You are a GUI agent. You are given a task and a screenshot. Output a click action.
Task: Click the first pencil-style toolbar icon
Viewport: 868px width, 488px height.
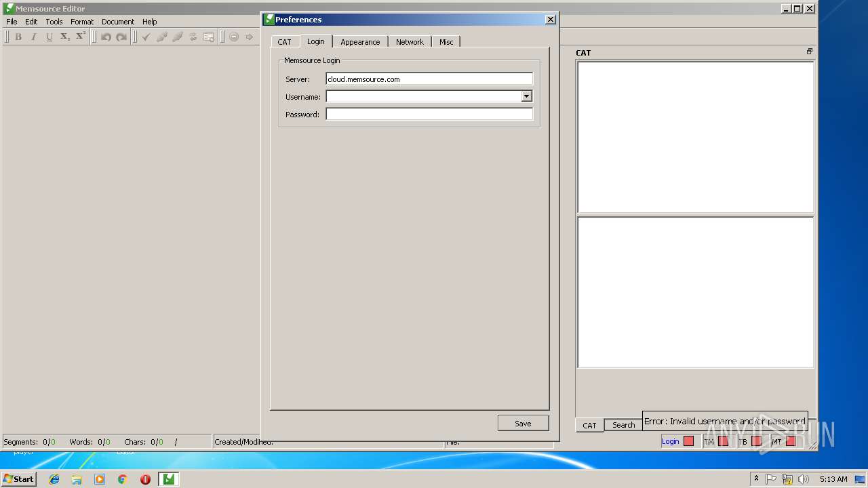click(162, 37)
